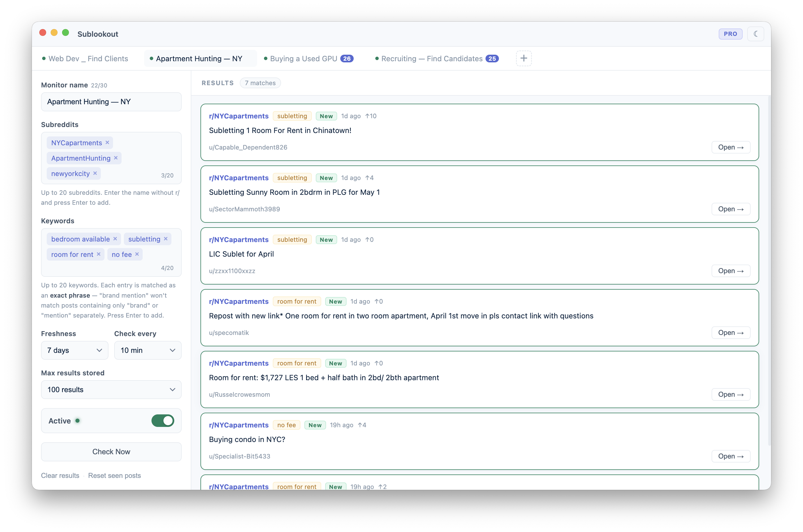
Task: Remove the ApartmentHunting subreddit chip
Action: point(116,158)
